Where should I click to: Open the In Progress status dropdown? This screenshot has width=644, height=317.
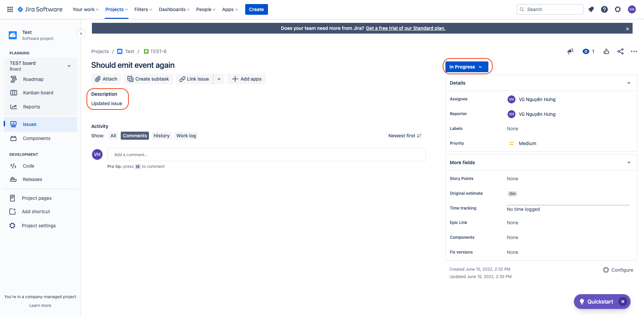pyautogui.click(x=467, y=66)
